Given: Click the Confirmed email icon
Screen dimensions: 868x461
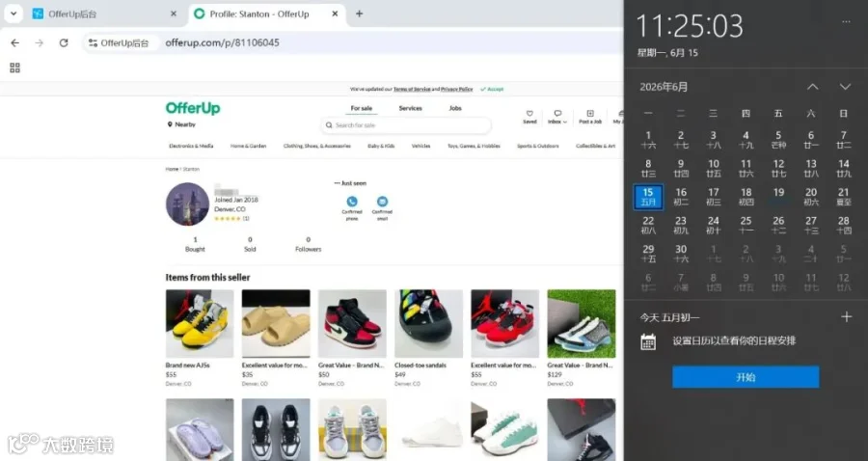Looking at the screenshot, I should tap(382, 202).
